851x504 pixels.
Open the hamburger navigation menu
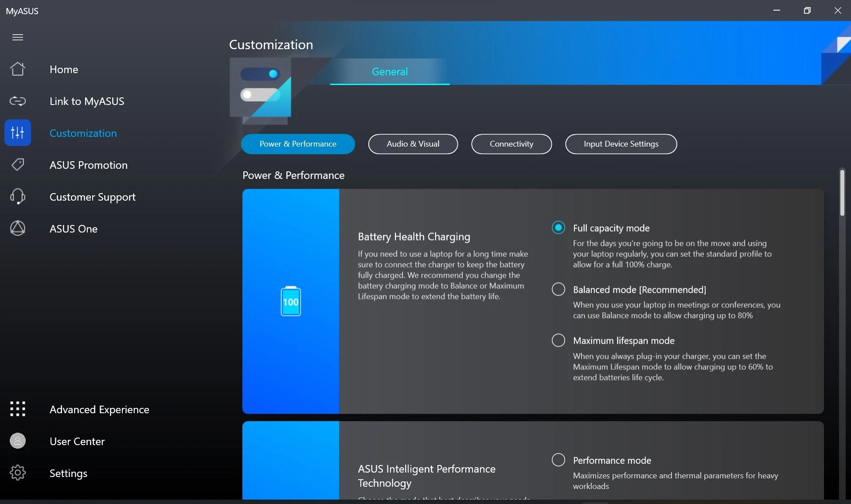[x=18, y=37]
